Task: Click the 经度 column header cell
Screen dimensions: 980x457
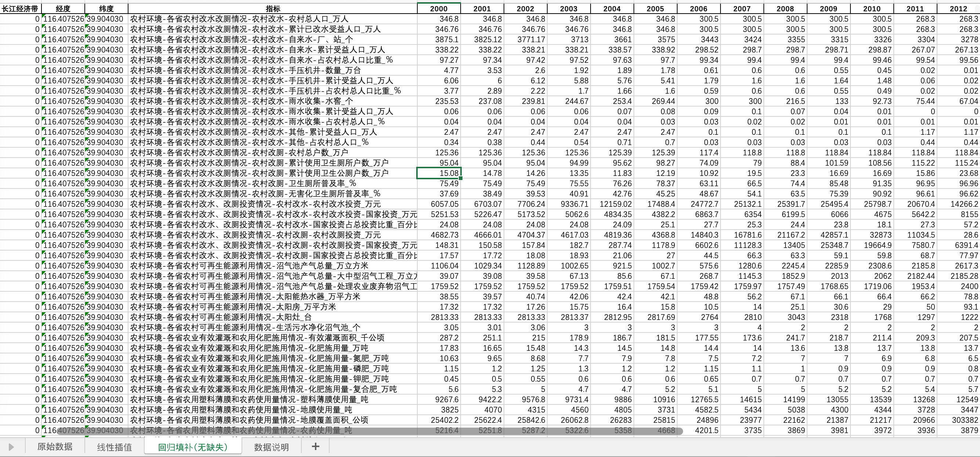Action: [x=63, y=8]
